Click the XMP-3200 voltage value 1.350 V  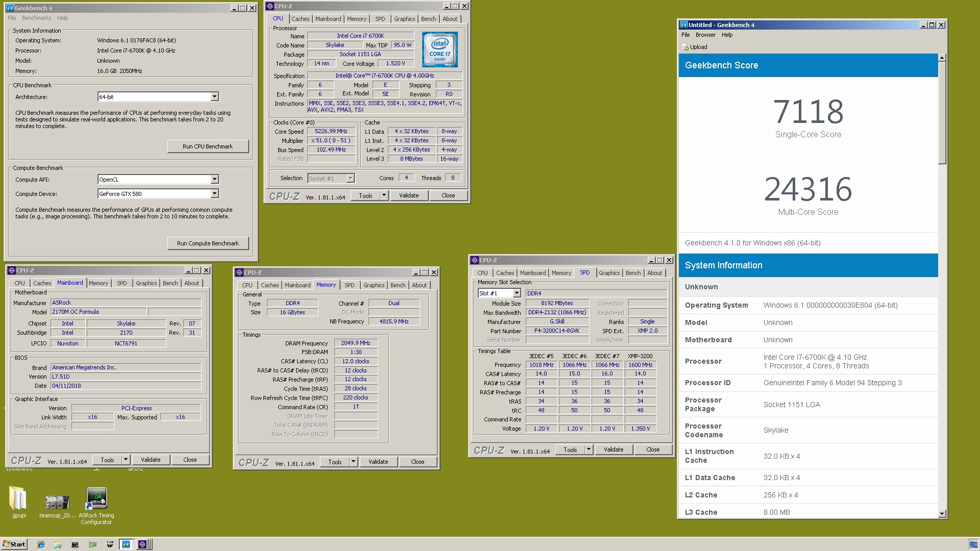click(640, 429)
